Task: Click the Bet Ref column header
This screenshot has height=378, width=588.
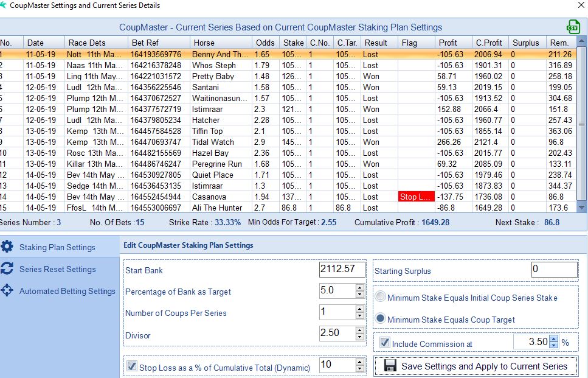Action: tap(159, 43)
